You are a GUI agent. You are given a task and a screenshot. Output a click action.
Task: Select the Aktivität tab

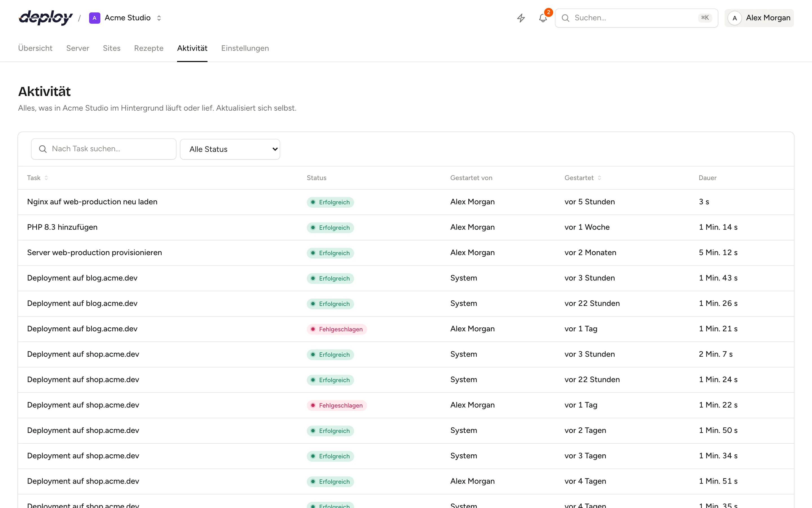click(x=192, y=48)
